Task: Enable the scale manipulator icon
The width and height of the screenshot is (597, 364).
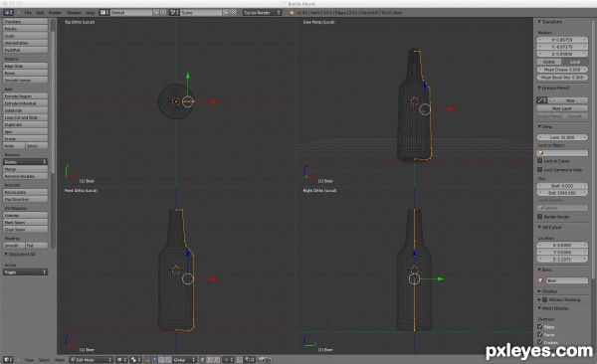Action: click(168, 359)
